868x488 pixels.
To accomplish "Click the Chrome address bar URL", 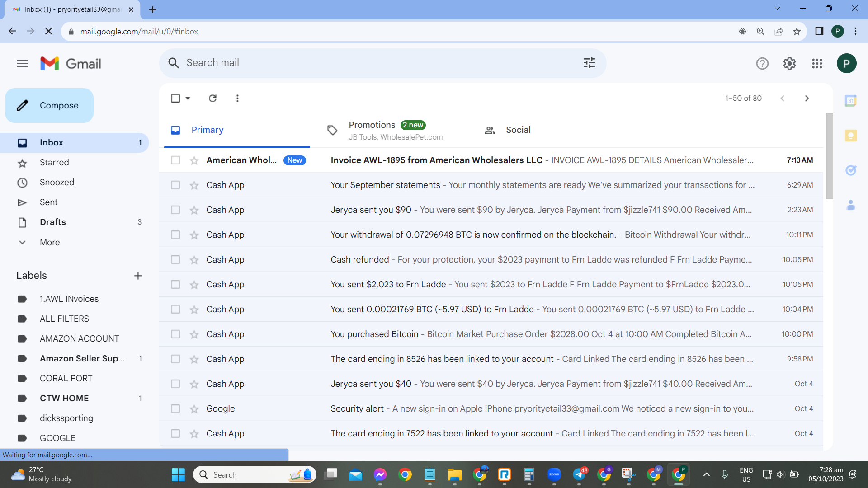I will coord(139,32).
